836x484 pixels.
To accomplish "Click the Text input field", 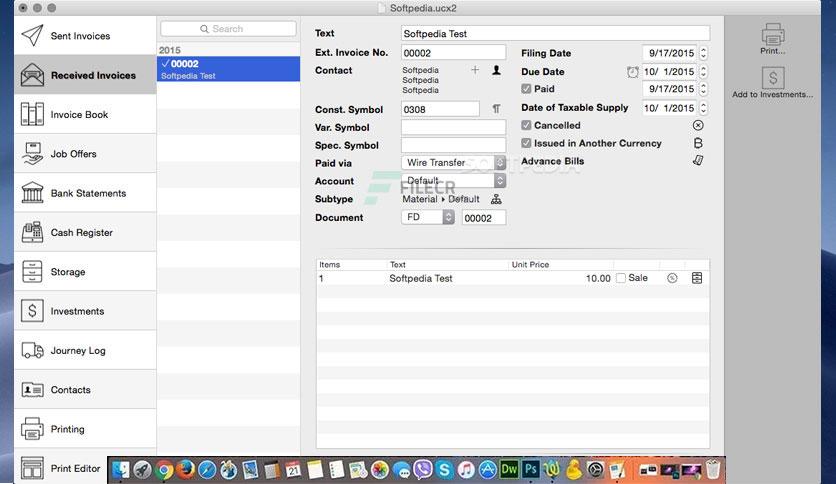I will pos(555,34).
